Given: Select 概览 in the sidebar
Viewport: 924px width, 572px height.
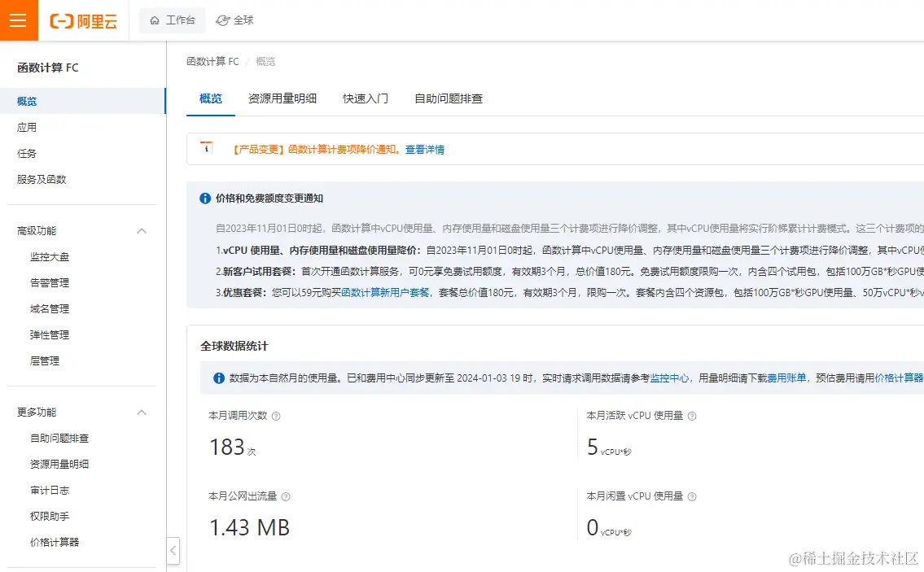Looking at the screenshot, I should tap(82, 101).
